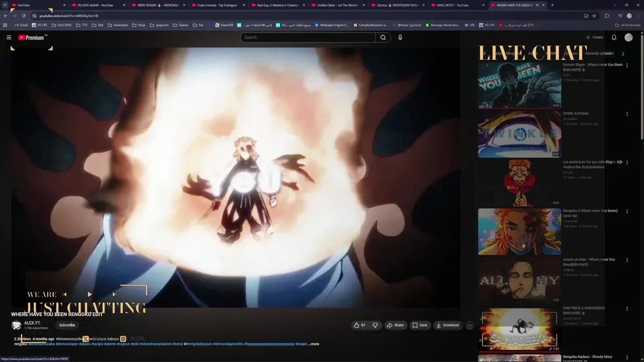Image resolution: width=644 pixels, height=362 pixels.
Task: Click the browser address bar URL
Action: (69, 16)
